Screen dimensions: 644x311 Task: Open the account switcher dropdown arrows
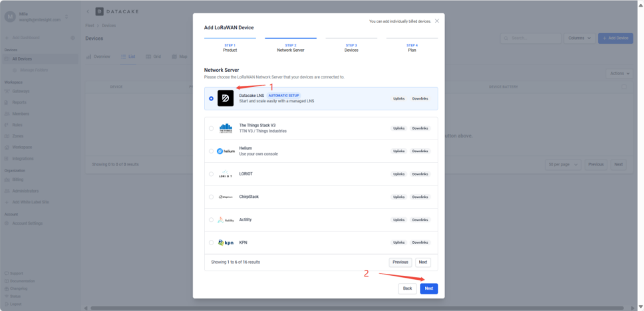(x=67, y=17)
